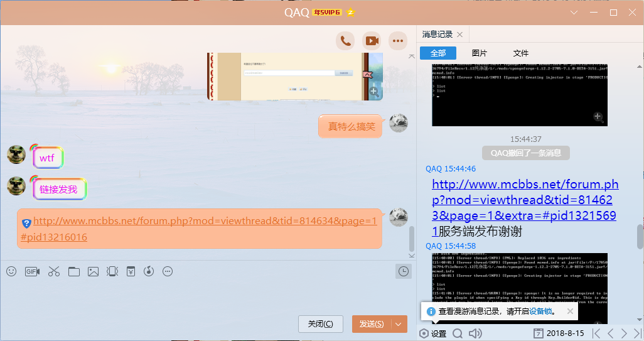Click the chat area scrollbar thumb
The image size is (644, 341).
[412, 239]
